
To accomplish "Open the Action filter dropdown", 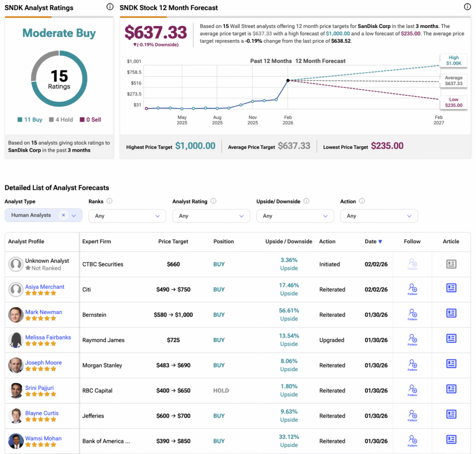I will (379, 216).
